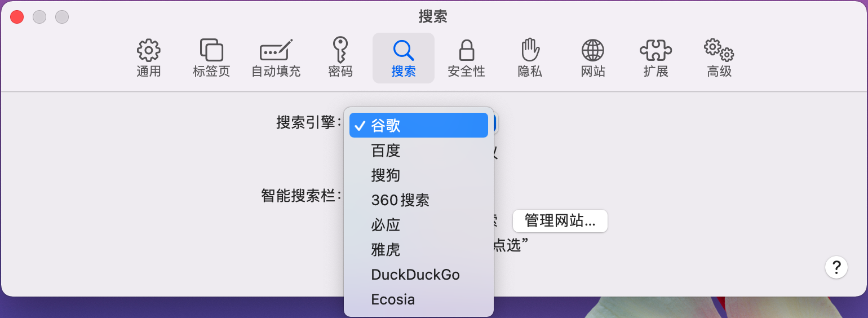Click the 管理网站… button
The width and height of the screenshot is (868, 318).
tap(560, 220)
